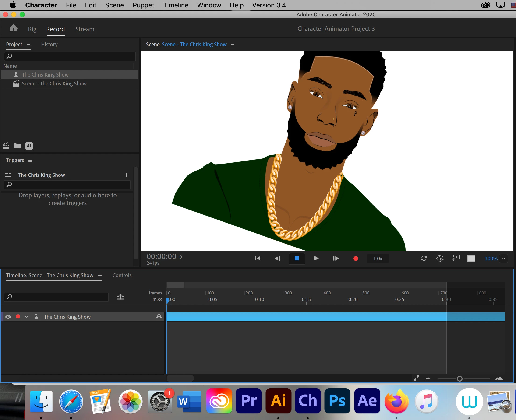This screenshot has height=420, width=516.
Task: Toggle the timeline puppet filter icon near search
Action: click(x=120, y=297)
